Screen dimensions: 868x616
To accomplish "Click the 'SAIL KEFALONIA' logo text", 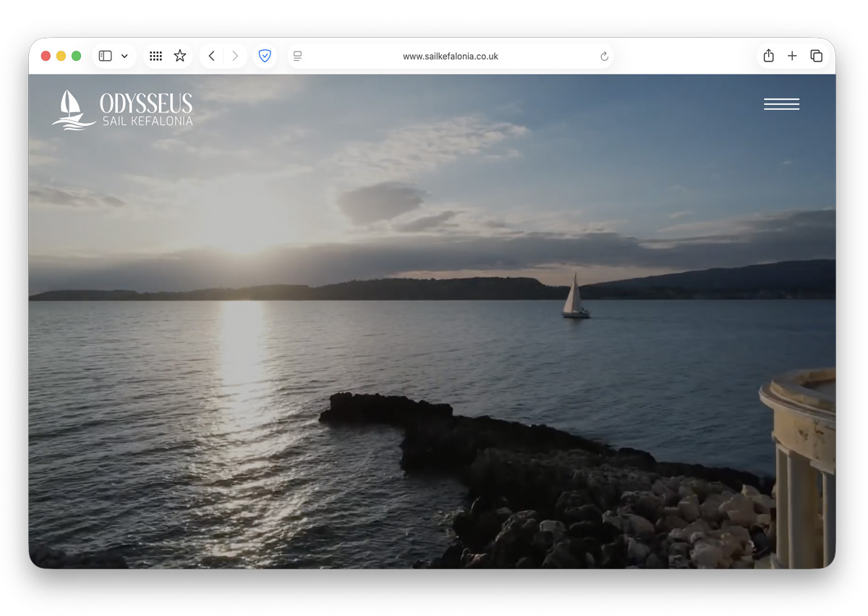I will (148, 121).
